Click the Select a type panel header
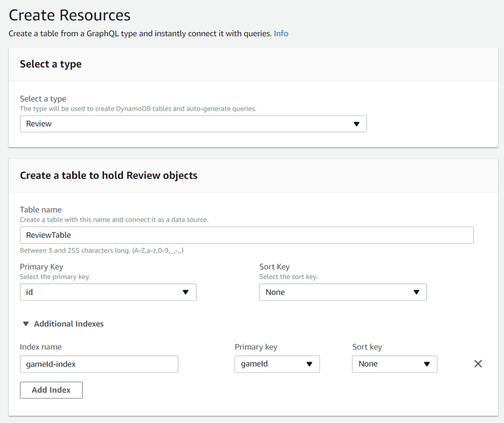Image resolution: width=504 pixels, height=423 pixels. coord(50,64)
